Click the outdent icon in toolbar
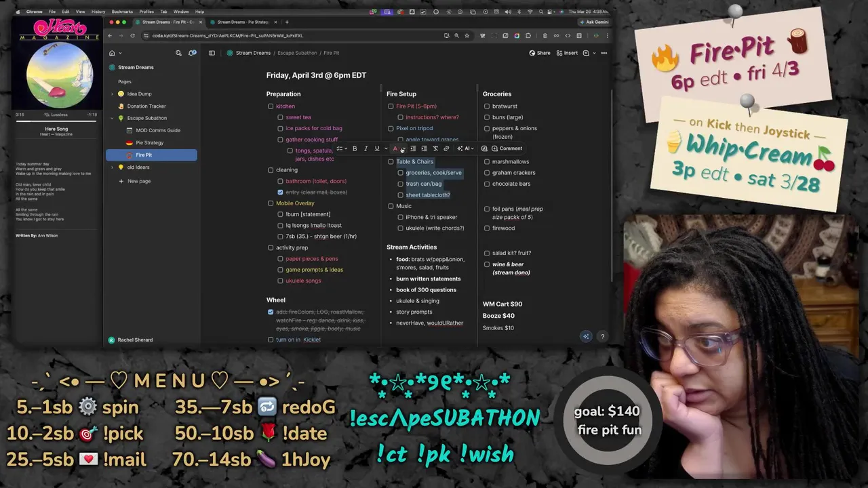 coord(413,148)
